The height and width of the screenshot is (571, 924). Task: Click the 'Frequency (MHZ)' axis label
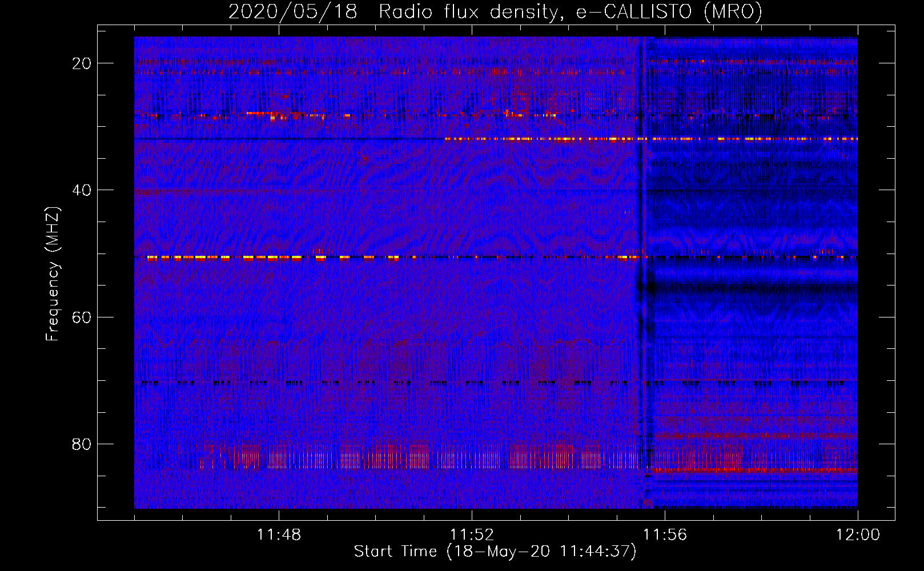pyautogui.click(x=53, y=274)
